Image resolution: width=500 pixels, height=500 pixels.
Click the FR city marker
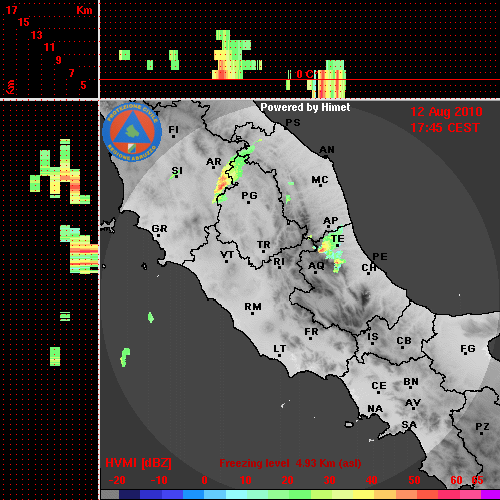(310, 338)
